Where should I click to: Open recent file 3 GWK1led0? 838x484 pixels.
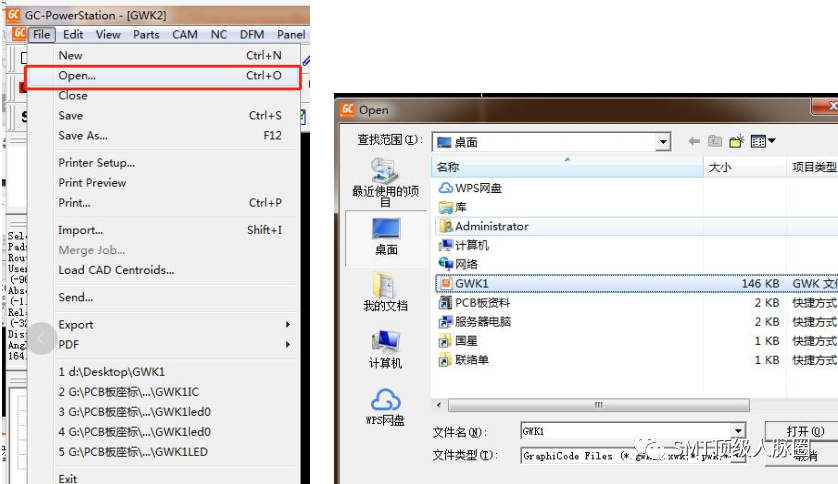click(163, 412)
